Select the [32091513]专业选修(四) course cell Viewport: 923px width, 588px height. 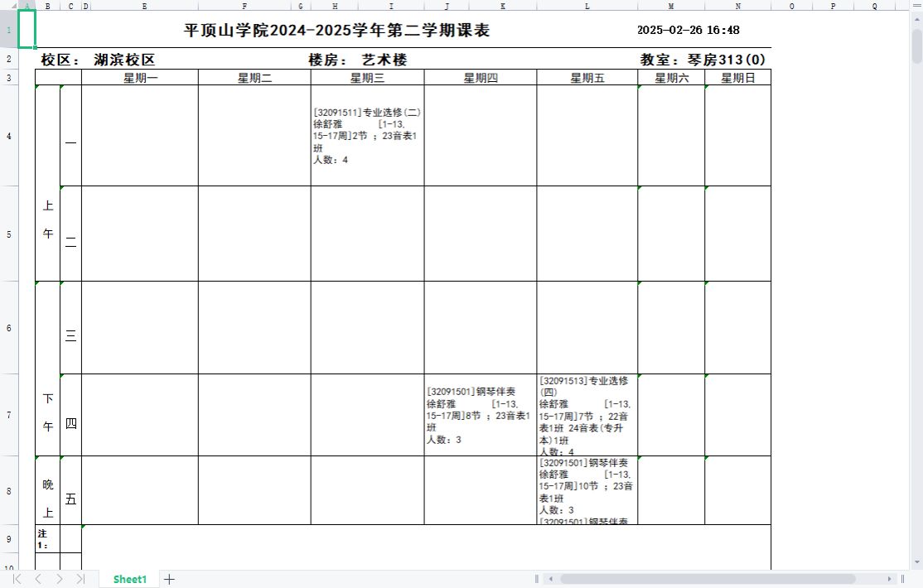(587, 415)
